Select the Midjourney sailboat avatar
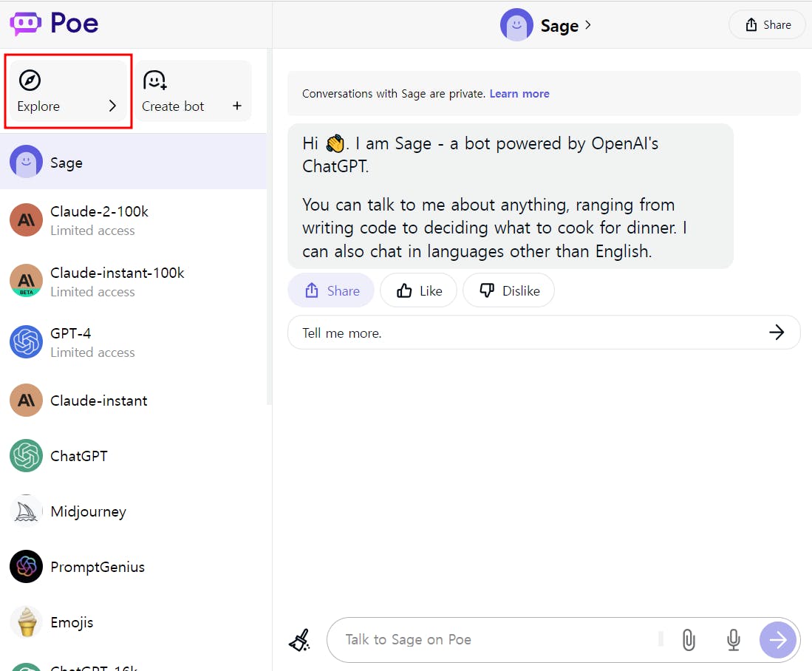Screen dimensions: 812x671 (26, 511)
